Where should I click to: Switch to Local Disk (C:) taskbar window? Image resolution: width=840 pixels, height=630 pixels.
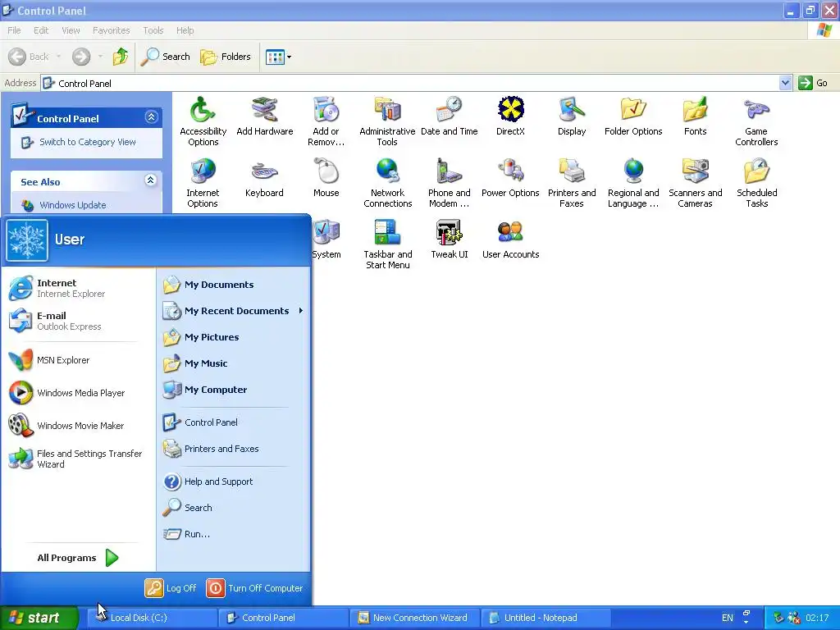coord(152,618)
